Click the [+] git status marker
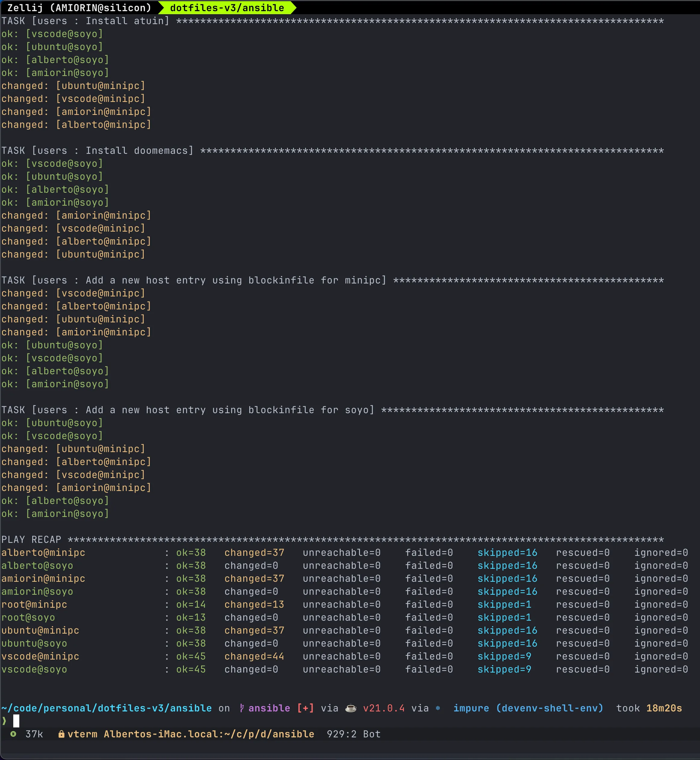 pyautogui.click(x=305, y=708)
